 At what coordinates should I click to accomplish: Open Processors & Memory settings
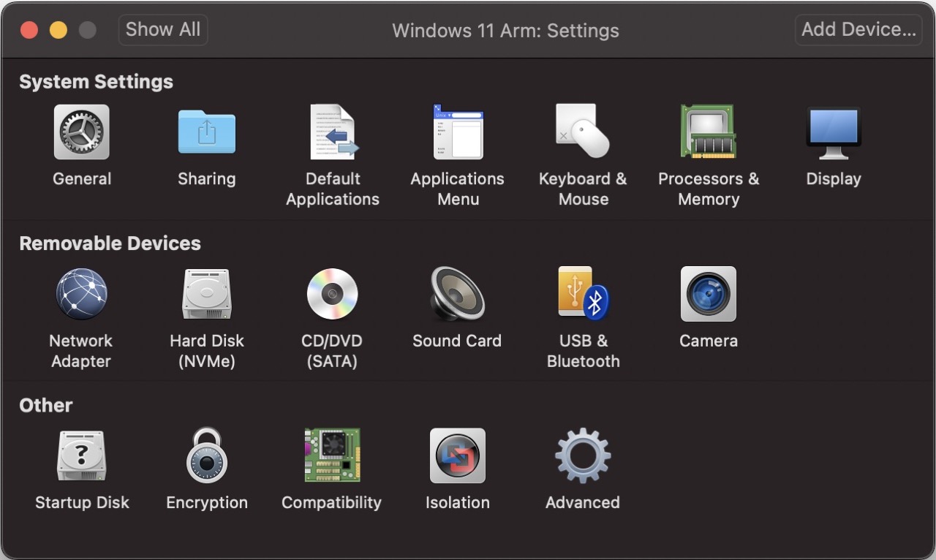pyautogui.click(x=708, y=132)
